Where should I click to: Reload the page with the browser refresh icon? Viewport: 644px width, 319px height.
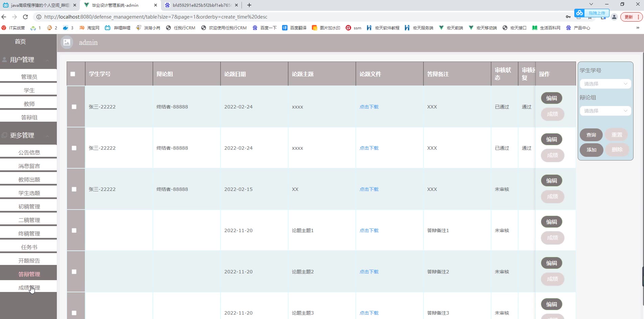25,17
